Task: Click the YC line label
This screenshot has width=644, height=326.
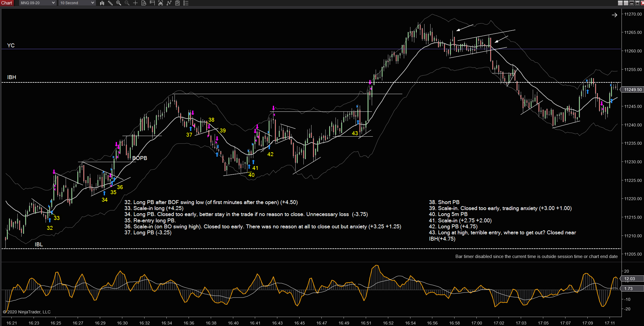Action: (x=11, y=46)
